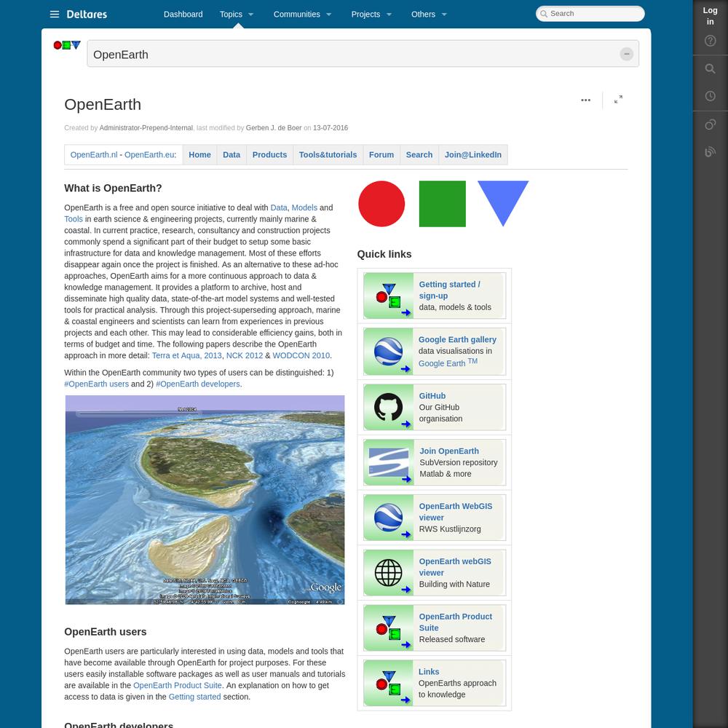Click the Google Earth gallery globe icon

[388, 352]
